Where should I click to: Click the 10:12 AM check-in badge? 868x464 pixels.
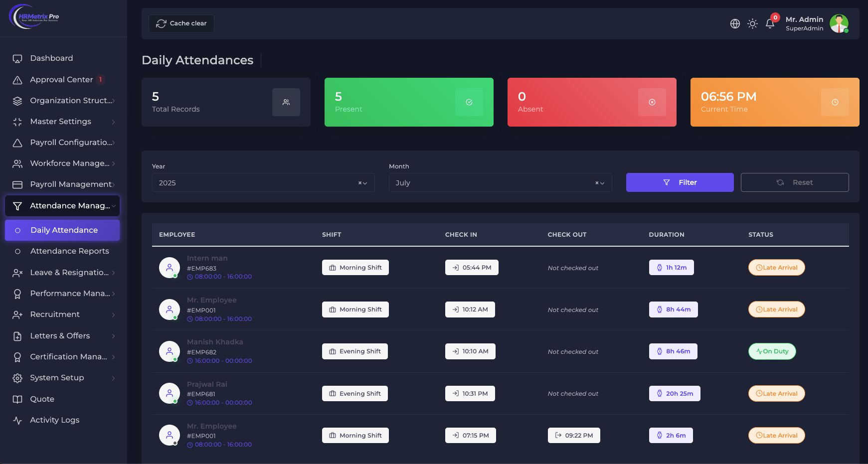pos(470,309)
